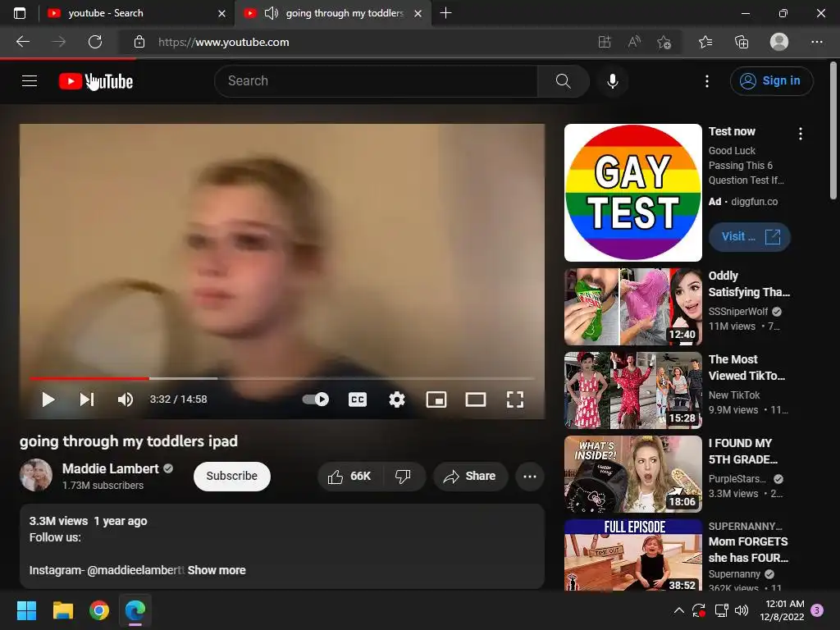Open taskbar system volume control
This screenshot has height=630, width=840.
pos(742,610)
